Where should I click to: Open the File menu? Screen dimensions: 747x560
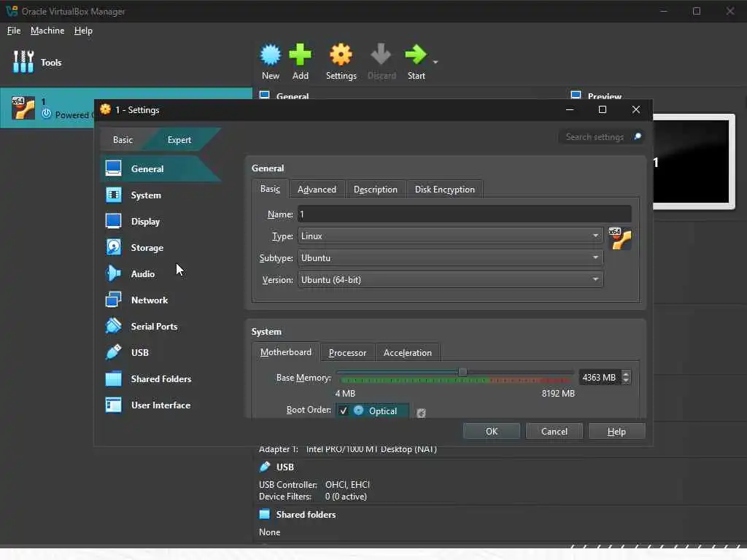(14, 31)
